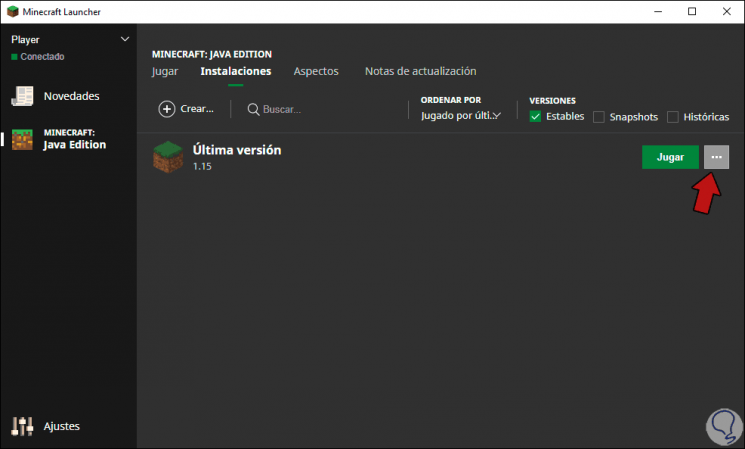Switch to the Jugar tab
745x449 pixels.
tap(165, 71)
